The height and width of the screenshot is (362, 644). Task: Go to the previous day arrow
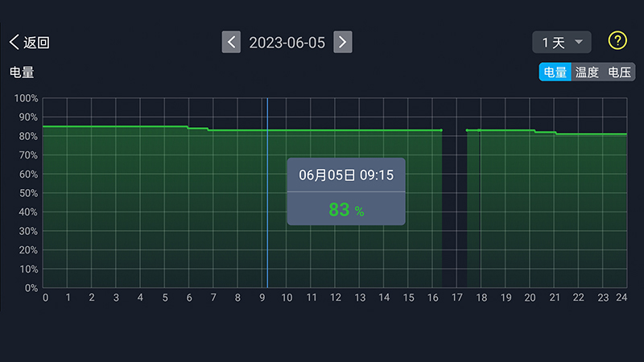pyautogui.click(x=231, y=42)
